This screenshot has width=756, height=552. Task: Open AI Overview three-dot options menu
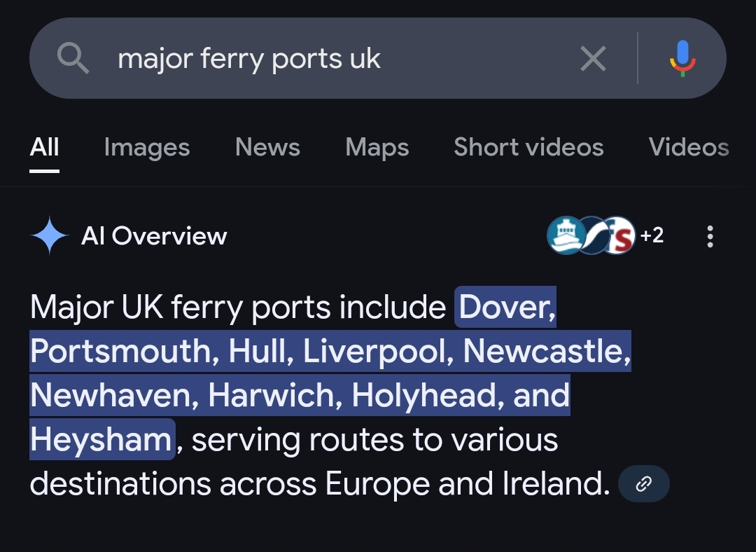click(x=710, y=237)
